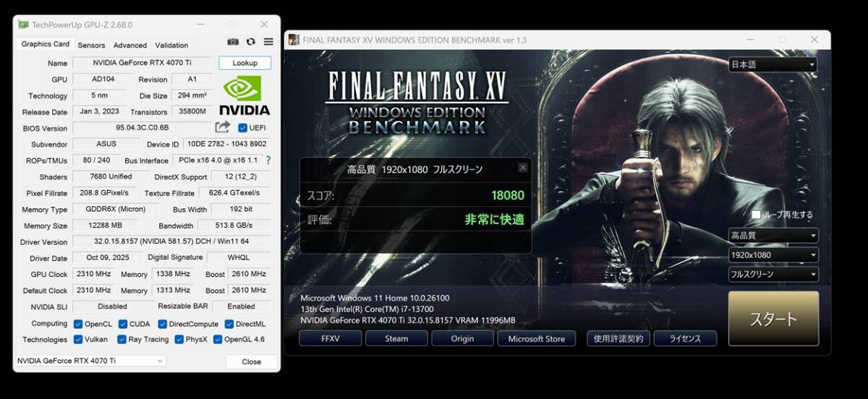The height and width of the screenshot is (399, 868).
Task: Open the 1920x1080 resolution dropdown
Action: (773, 255)
